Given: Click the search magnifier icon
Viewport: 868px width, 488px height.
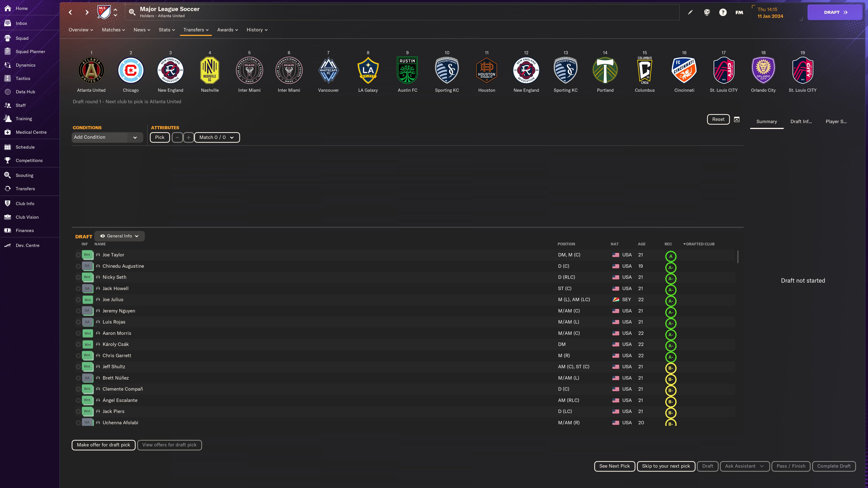Looking at the screenshot, I should (x=132, y=12).
